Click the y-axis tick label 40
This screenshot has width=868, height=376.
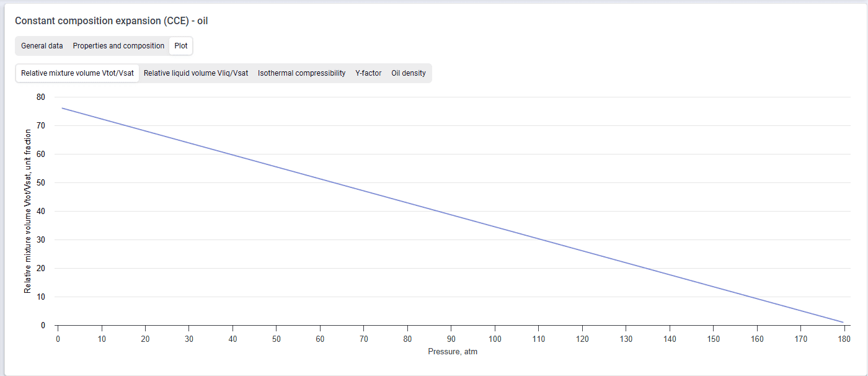click(41, 211)
